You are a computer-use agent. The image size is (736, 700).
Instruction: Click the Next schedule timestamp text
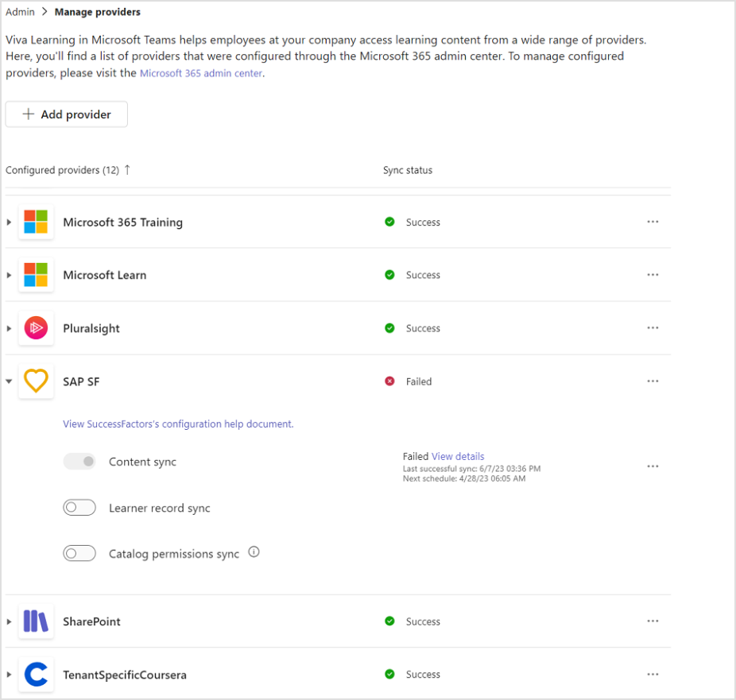click(464, 478)
